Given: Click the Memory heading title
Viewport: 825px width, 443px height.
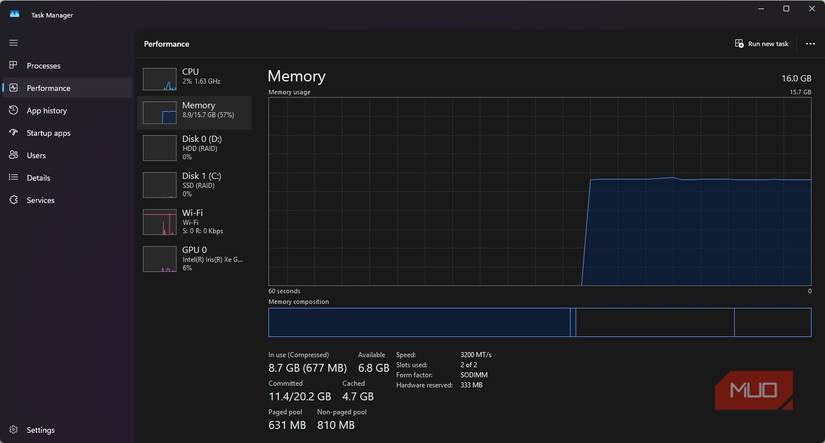Looking at the screenshot, I should tap(296, 76).
